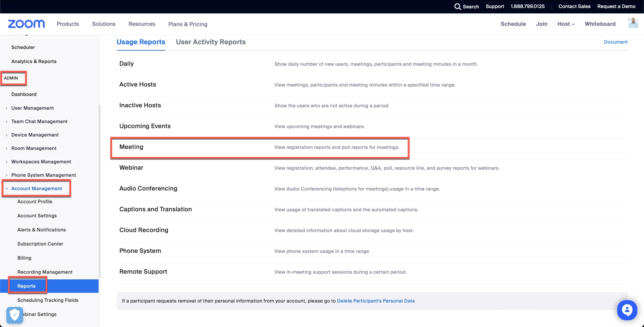This screenshot has height=327, width=644.
Task: Click the User Management label
Action: (x=33, y=108)
